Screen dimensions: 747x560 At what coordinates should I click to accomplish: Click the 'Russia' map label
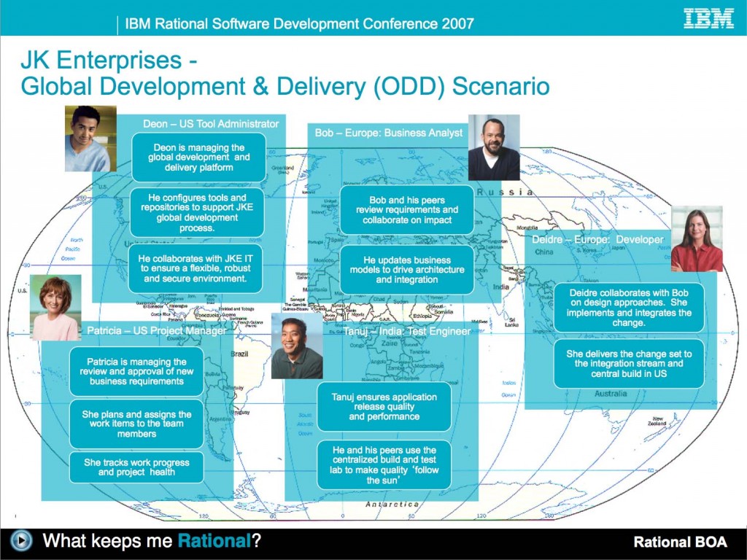click(x=504, y=192)
